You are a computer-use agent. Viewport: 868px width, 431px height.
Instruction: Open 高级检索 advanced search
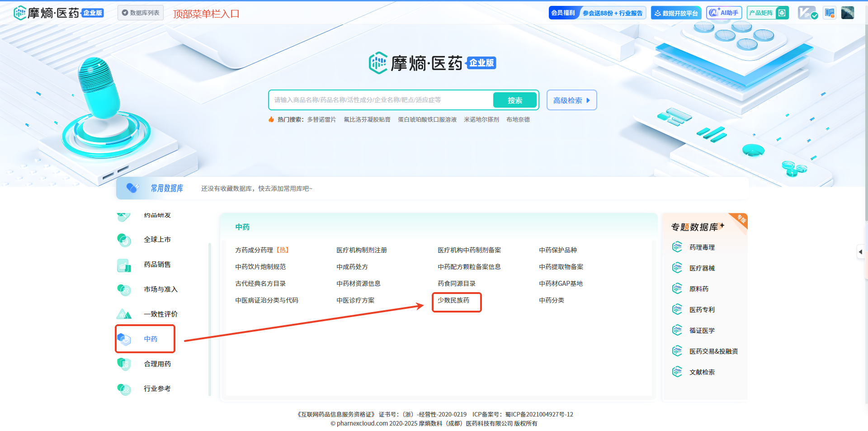pyautogui.click(x=571, y=100)
